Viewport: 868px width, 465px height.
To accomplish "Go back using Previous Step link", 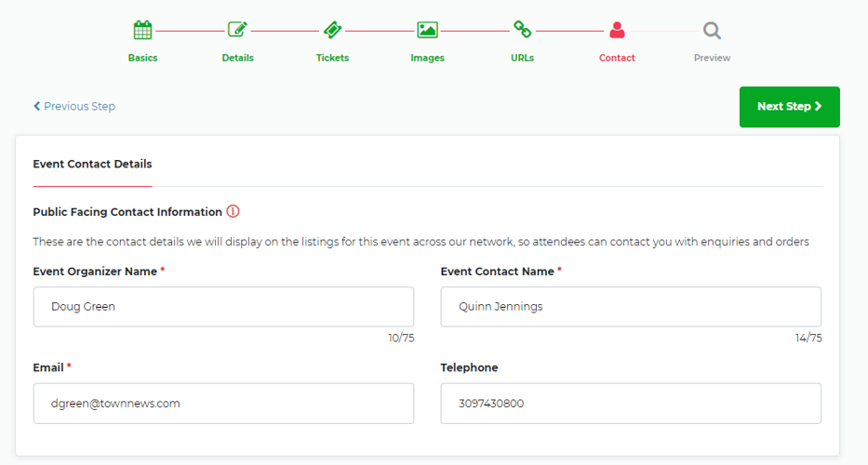I will (x=74, y=106).
